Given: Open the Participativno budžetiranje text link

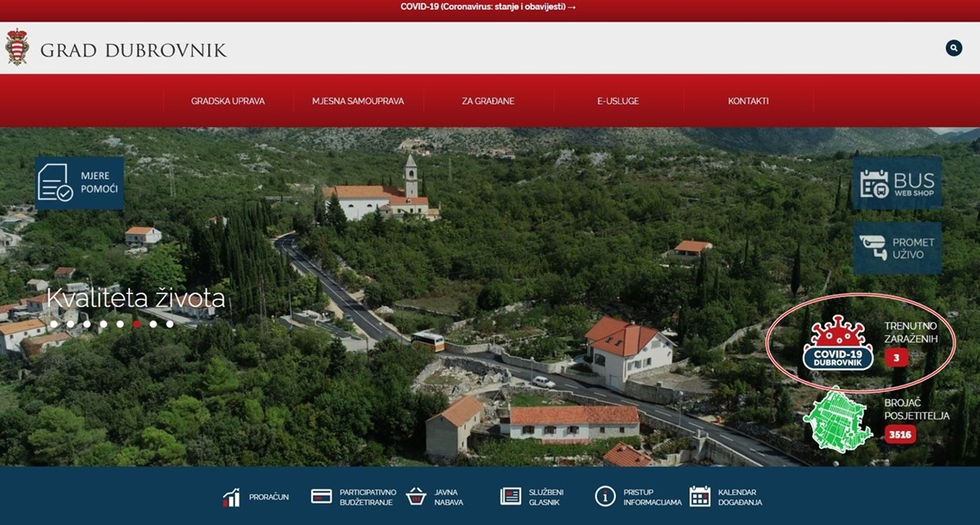Looking at the screenshot, I should coord(368,497).
